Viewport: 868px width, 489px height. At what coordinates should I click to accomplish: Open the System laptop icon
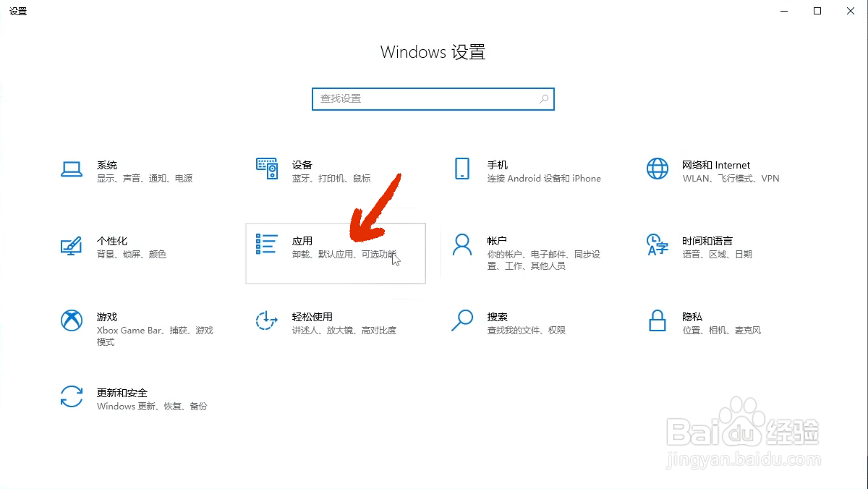point(72,169)
